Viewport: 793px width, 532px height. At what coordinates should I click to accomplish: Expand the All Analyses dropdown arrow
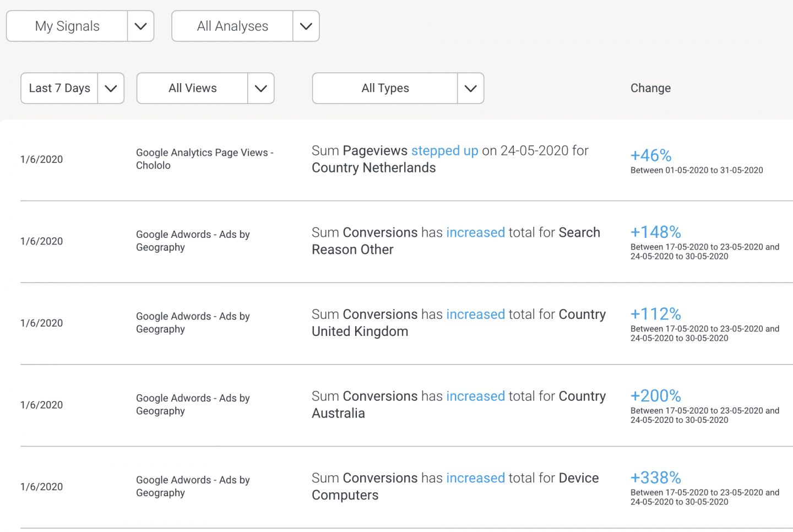coord(306,26)
